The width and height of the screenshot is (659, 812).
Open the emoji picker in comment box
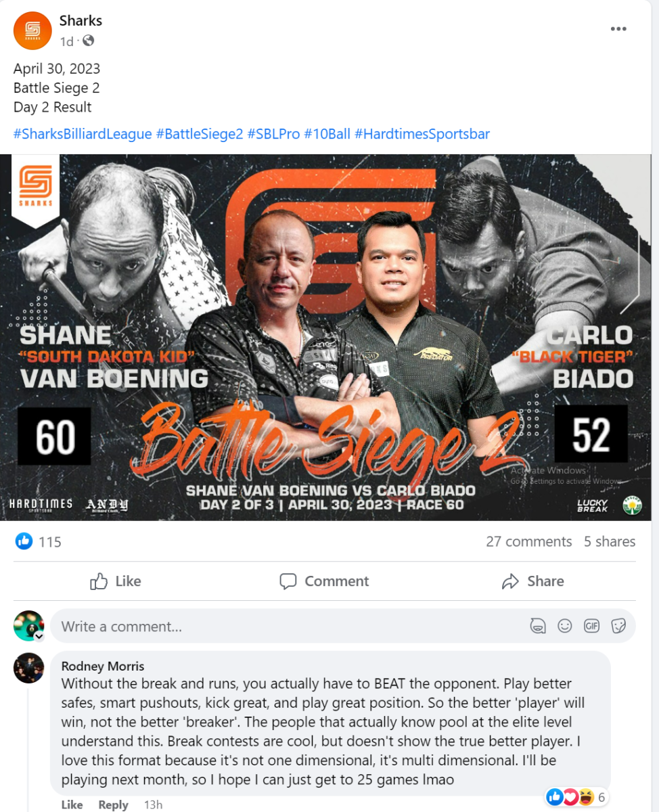click(565, 626)
